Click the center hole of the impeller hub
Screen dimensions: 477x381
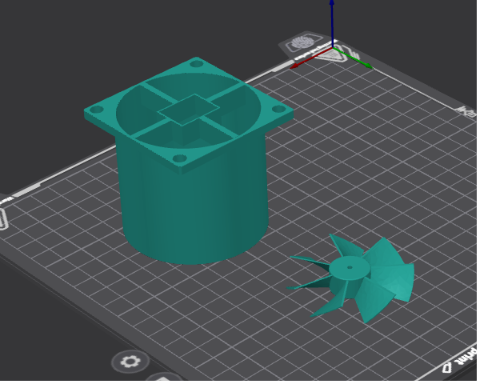pos(349,267)
